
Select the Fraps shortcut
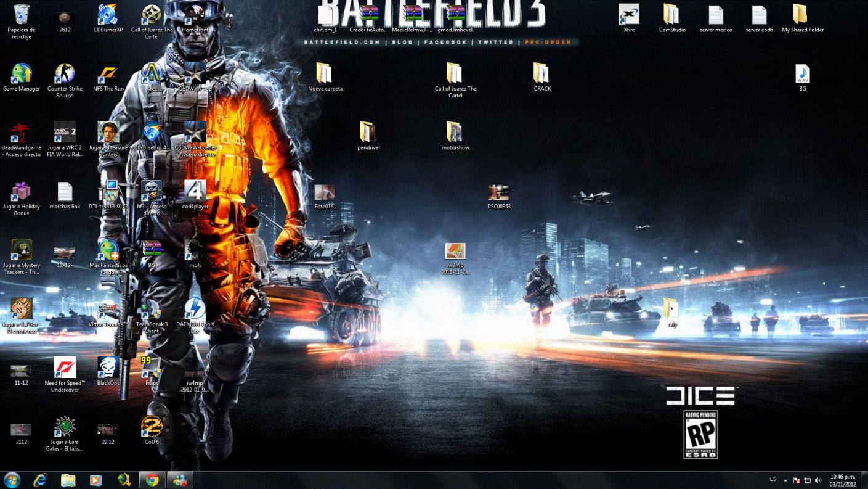click(x=152, y=368)
